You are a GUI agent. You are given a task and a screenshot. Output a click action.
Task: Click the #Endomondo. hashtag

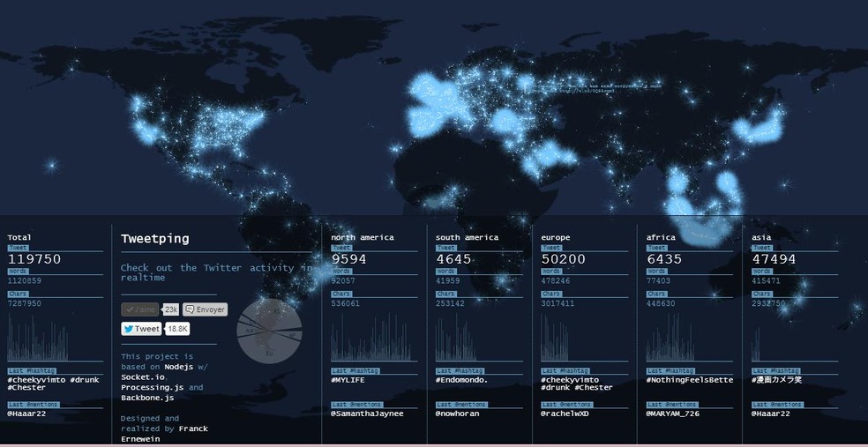461,380
